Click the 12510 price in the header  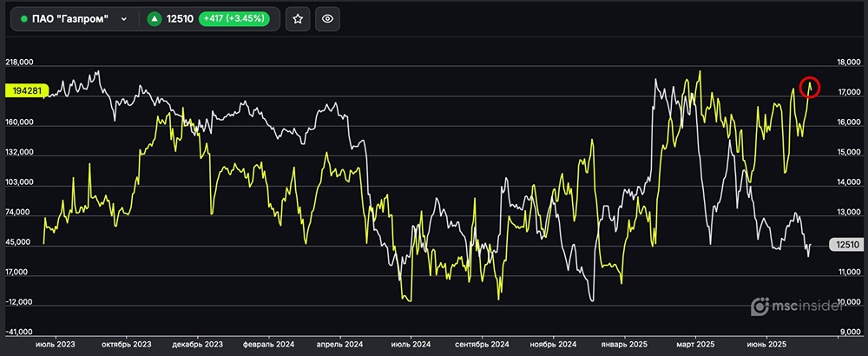click(180, 19)
